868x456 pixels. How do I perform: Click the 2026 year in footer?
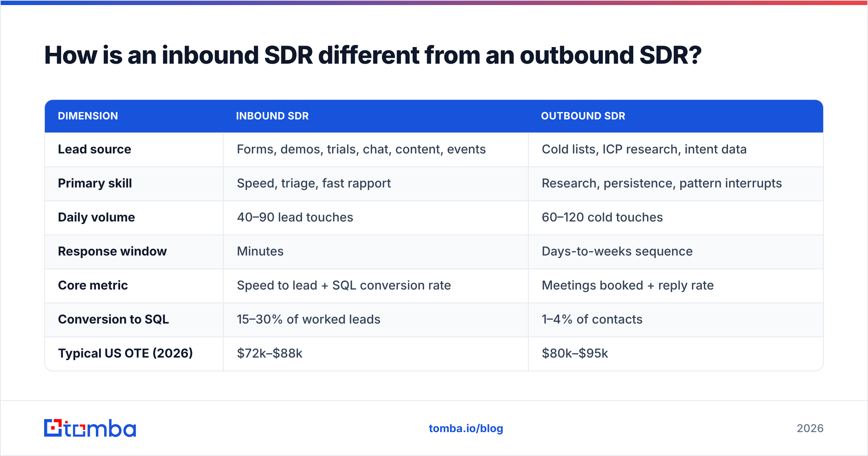tap(810, 428)
